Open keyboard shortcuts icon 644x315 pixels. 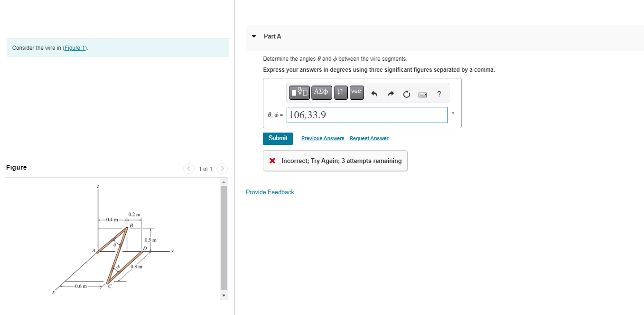[x=423, y=95]
